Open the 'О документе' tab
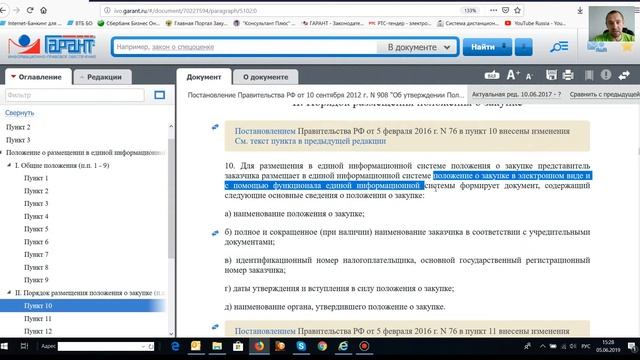Image resolution: width=640 pixels, height=360 pixels. [265, 77]
